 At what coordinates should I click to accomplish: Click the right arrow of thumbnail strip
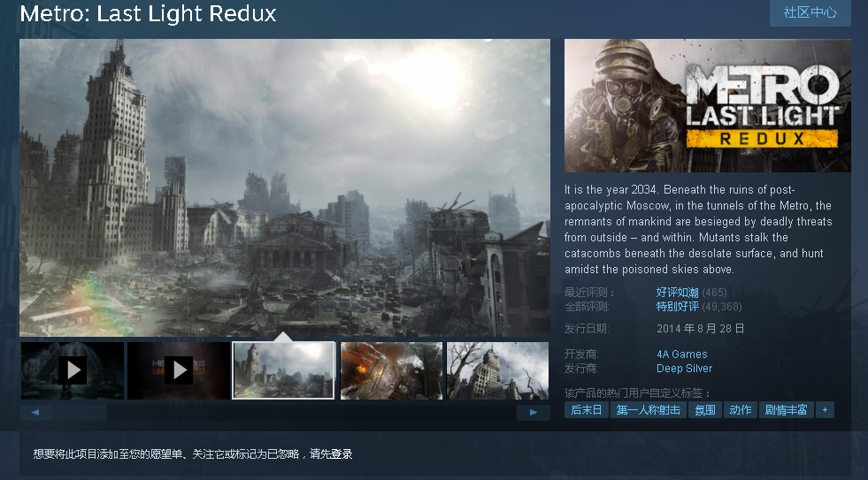(533, 413)
